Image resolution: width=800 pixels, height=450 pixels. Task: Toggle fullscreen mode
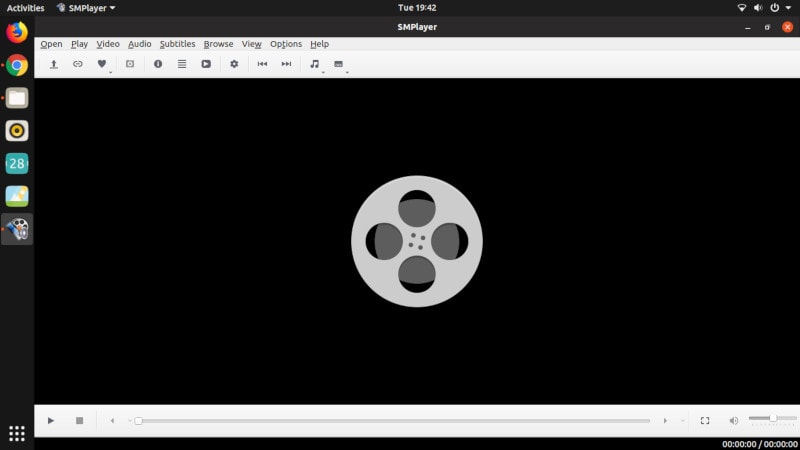pyautogui.click(x=705, y=421)
